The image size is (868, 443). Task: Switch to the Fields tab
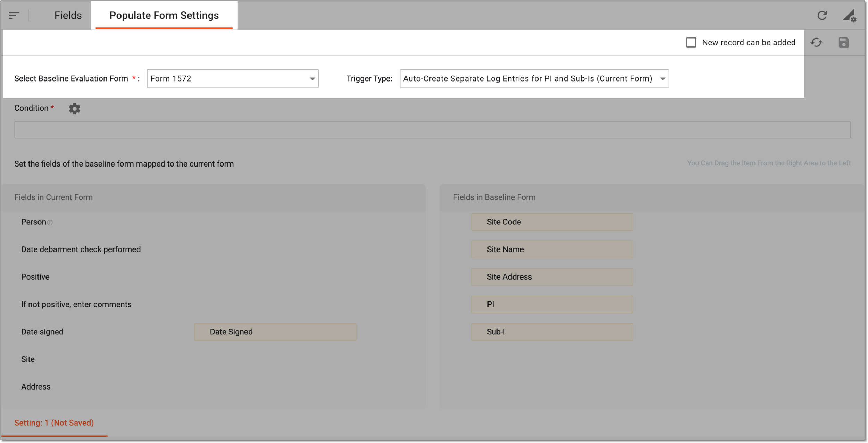tap(68, 15)
